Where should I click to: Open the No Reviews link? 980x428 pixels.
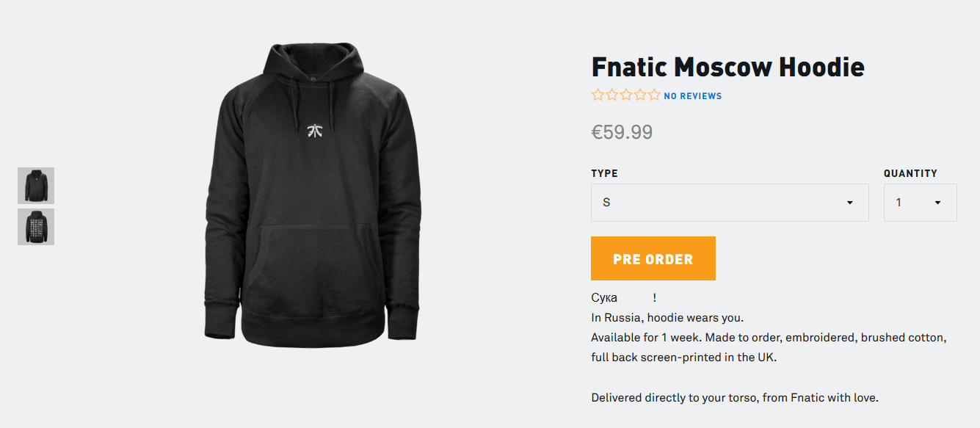[692, 96]
